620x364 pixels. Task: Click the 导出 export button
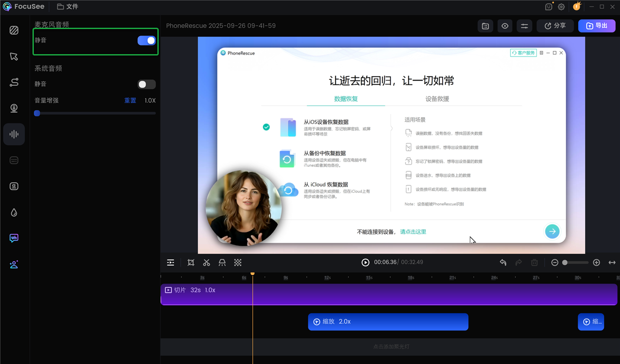pyautogui.click(x=597, y=26)
